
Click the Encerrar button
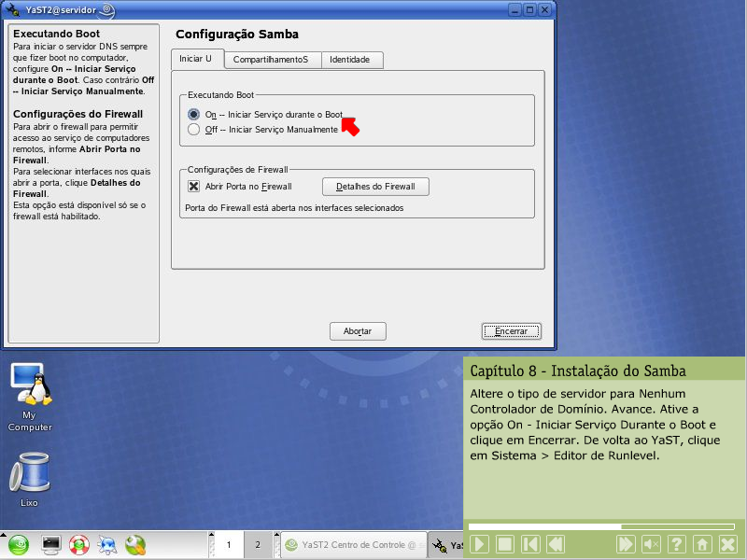[511, 331]
